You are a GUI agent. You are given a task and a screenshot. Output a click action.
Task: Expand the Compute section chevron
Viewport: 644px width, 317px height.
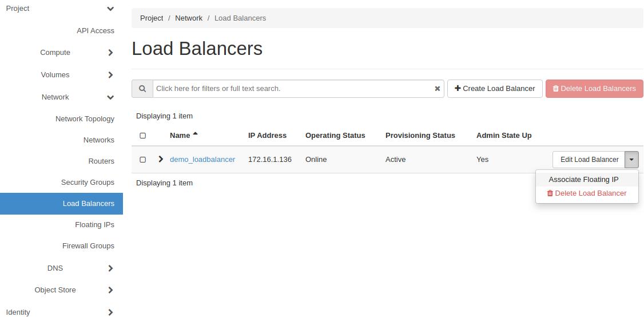(x=110, y=53)
